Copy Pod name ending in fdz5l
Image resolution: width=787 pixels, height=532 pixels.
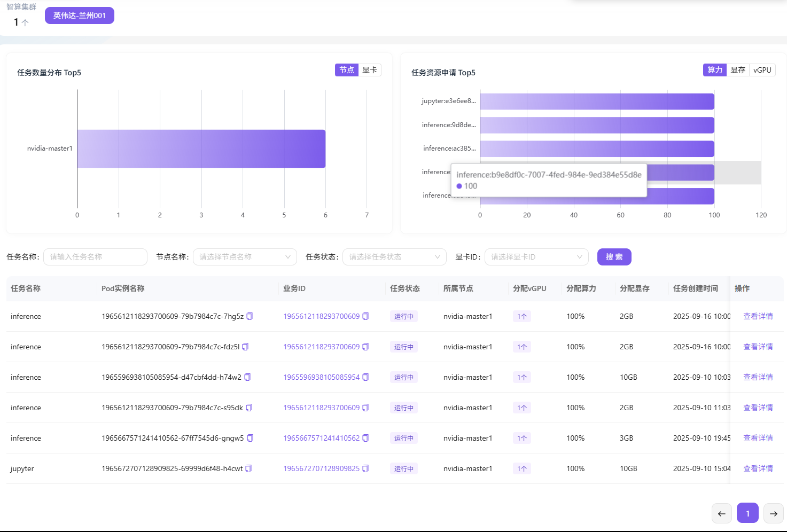pos(245,347)
